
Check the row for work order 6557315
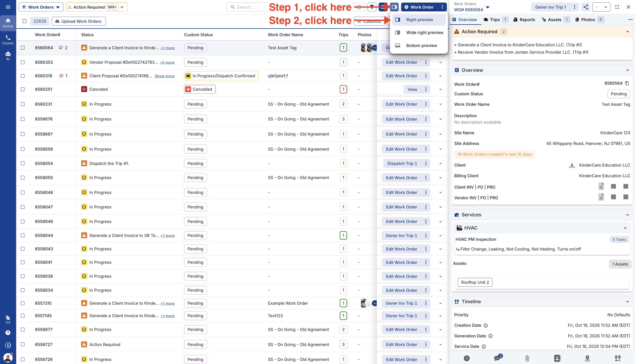23,303
